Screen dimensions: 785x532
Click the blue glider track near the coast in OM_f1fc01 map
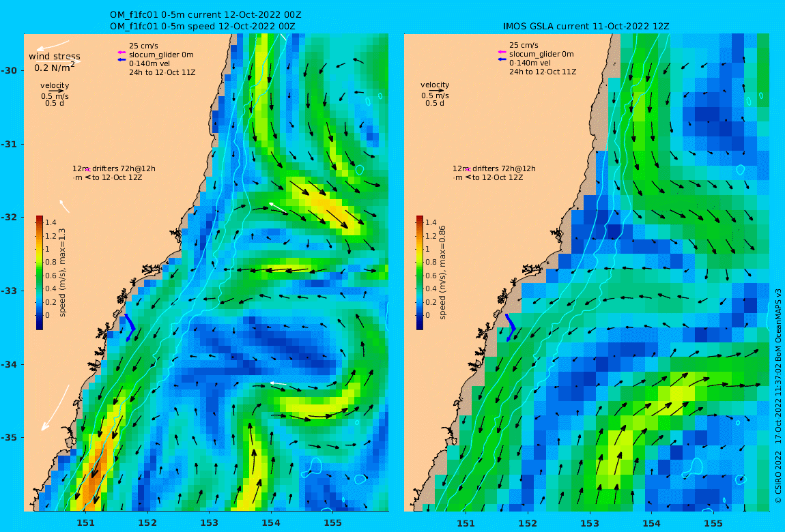[x=130, y=327]
